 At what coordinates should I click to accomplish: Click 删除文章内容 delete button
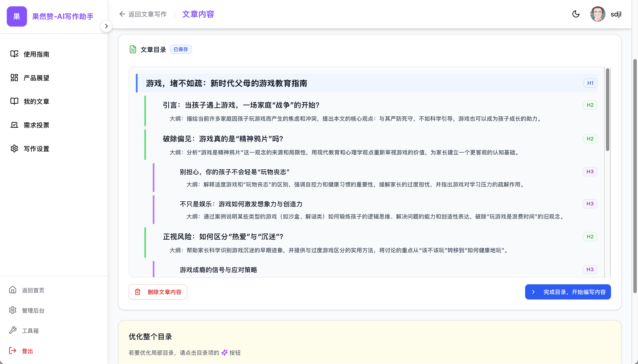point(158,292)
